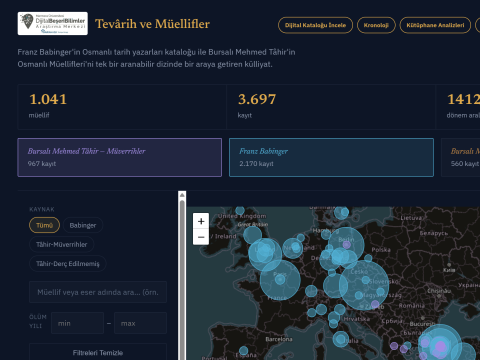
Task: Click the ölüm yılı max field
Action: [x=140, y=323]
